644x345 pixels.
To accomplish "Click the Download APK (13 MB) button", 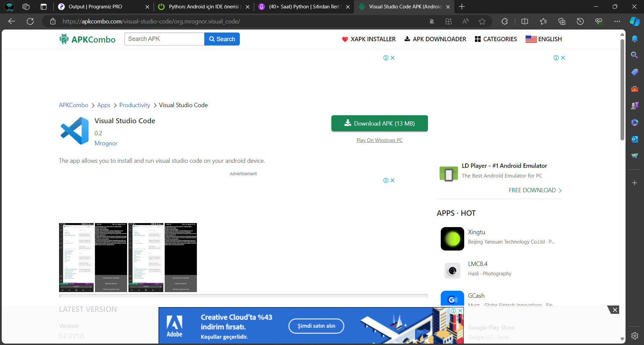I will pyautogui.click(x=380, y=123).
